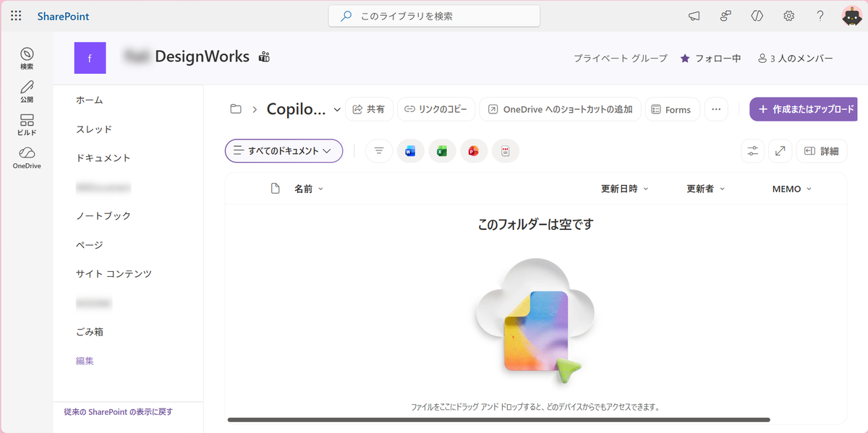868x433 pixels.
Task: Open the filter lines icon
Action: (379, 151)
